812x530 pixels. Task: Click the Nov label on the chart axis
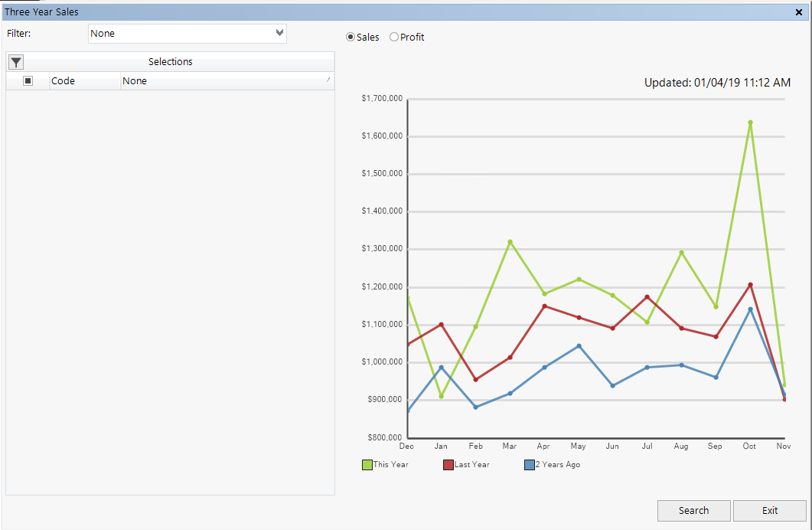[x=783, y=446]
